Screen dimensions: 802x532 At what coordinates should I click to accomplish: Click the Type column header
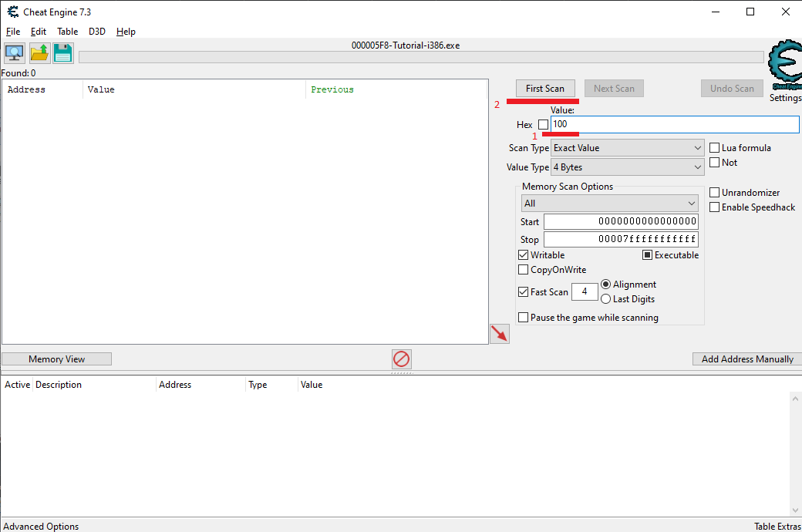[272, 385]
